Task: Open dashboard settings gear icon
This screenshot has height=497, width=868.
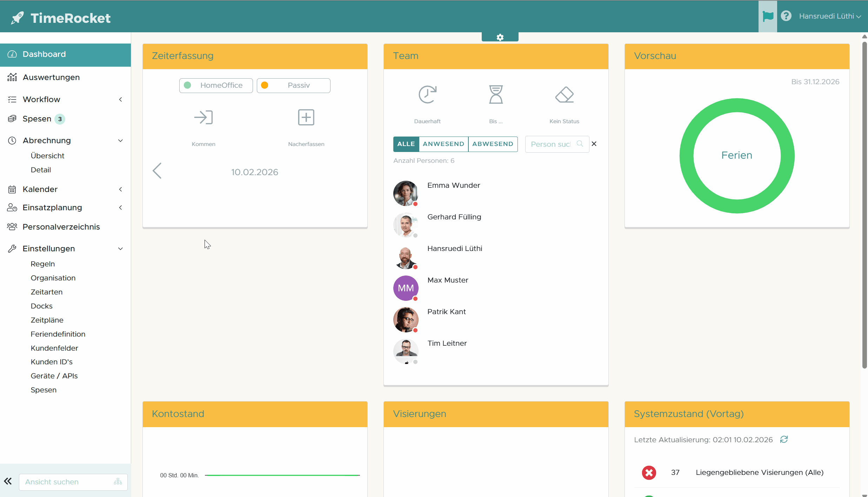Action: (x=500, y=37)
